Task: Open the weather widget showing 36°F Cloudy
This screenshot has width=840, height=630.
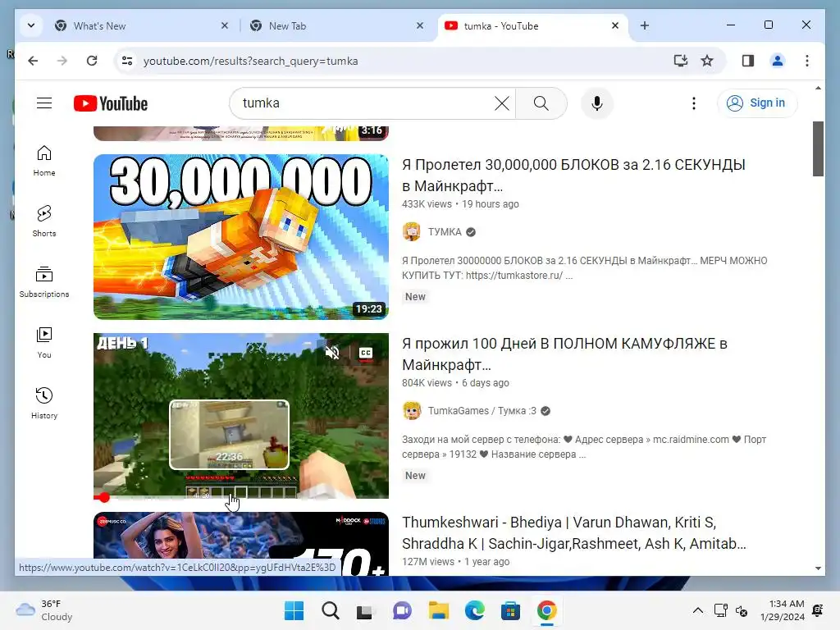Action: [44, 610]
